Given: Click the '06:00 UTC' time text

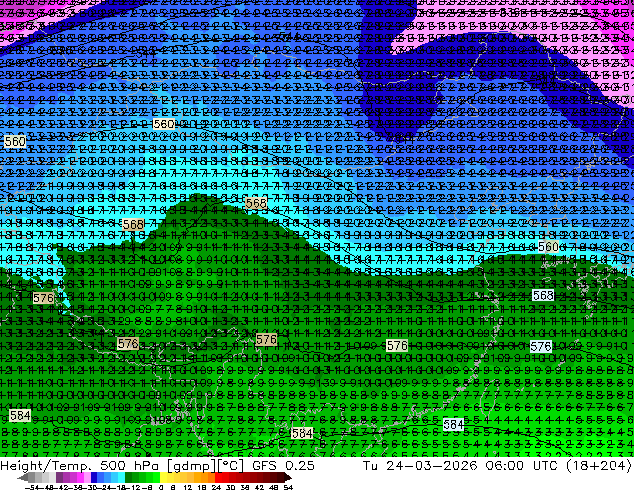Looking at the screenshot, I should pos(524,465).
